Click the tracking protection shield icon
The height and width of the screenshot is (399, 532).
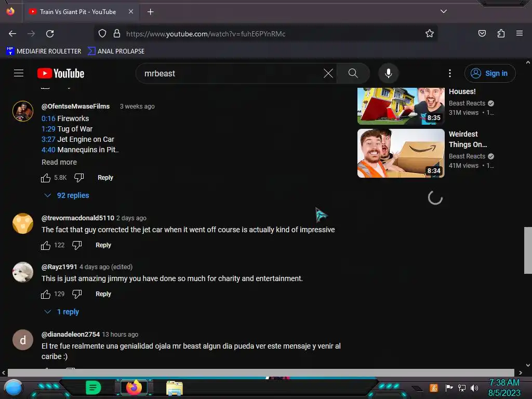click(102, 34)
